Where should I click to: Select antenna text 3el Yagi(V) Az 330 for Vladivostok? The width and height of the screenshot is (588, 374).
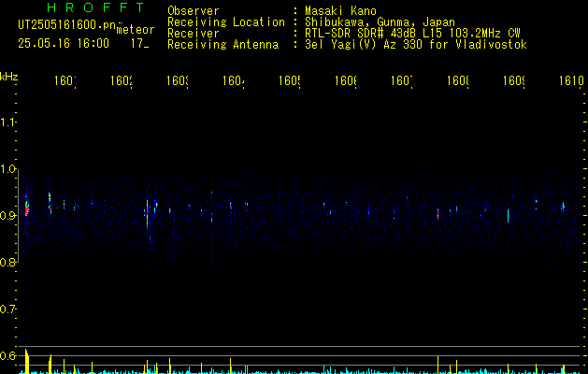coord(416,45)
